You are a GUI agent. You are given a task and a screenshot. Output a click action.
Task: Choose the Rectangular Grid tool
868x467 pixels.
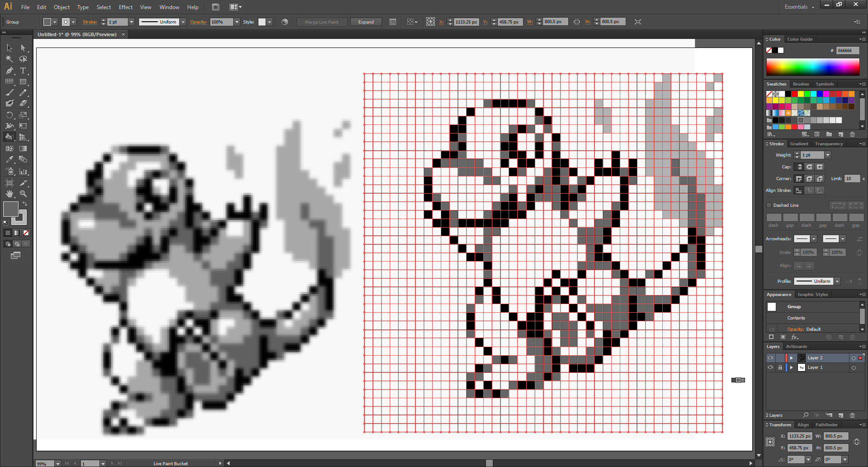[9, 81]
